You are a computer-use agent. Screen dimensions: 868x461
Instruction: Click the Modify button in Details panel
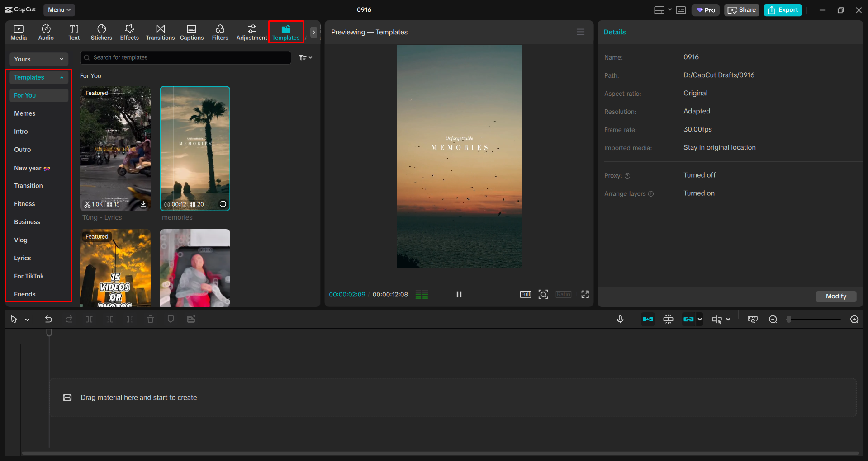click(x=836, y=296)
